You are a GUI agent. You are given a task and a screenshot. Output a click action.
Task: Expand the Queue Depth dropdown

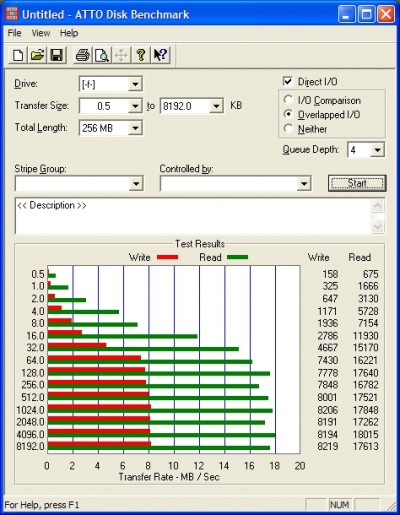pos(377,150)
